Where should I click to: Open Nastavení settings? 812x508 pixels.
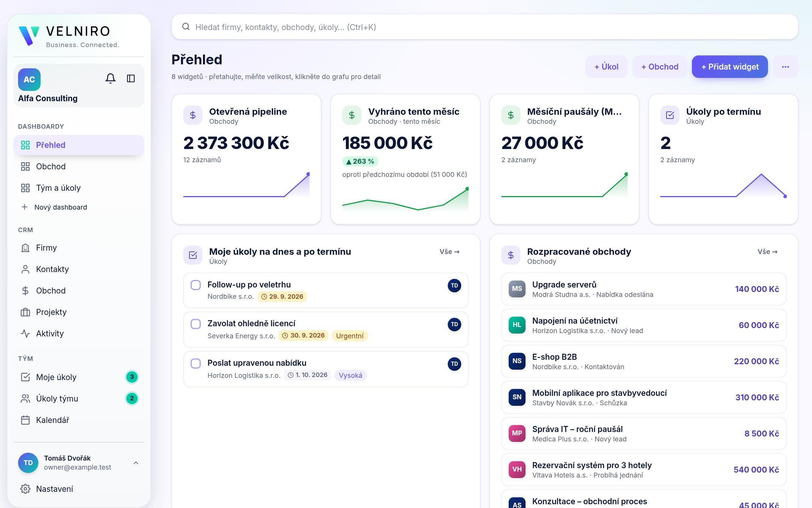pyautogui.click(x=79, y=489)
